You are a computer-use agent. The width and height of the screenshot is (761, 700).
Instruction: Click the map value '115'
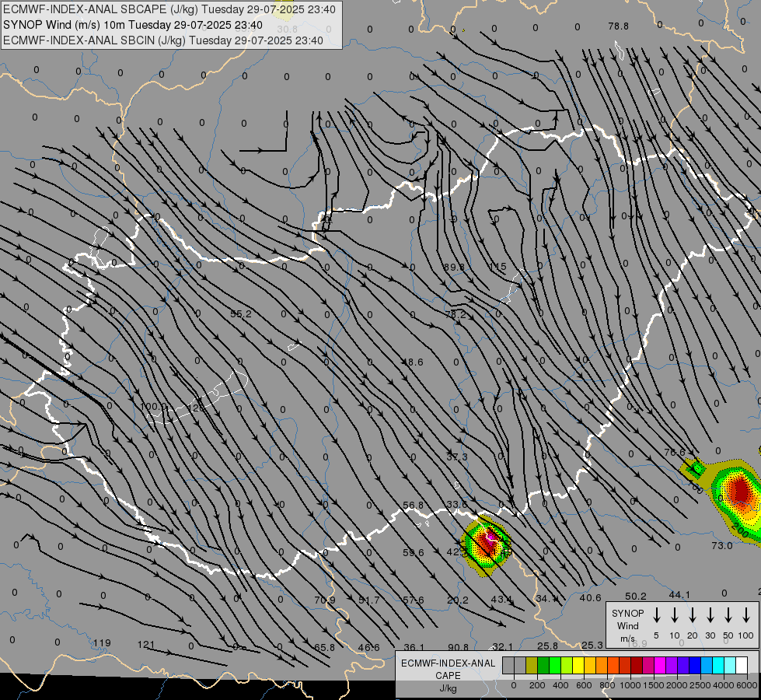click(x=498, y=267)
